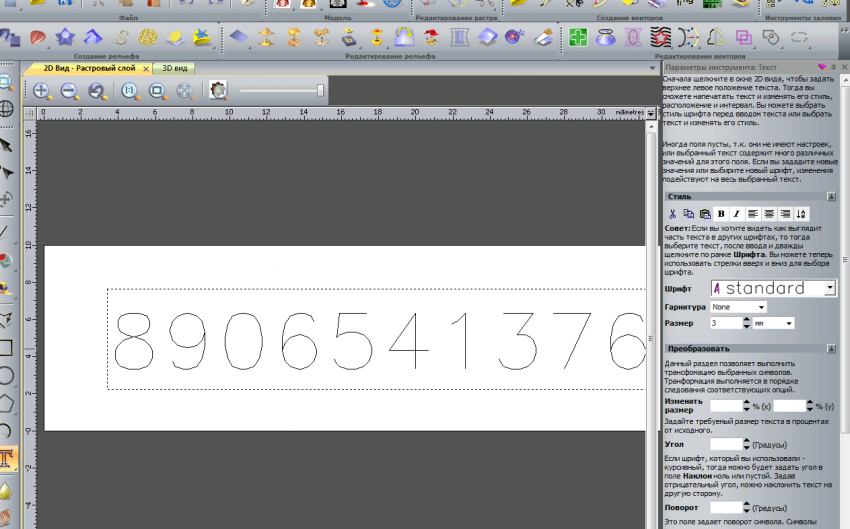850x529 pixels.
Task: Click the Размер size spinner arrows
Action: 746,323
